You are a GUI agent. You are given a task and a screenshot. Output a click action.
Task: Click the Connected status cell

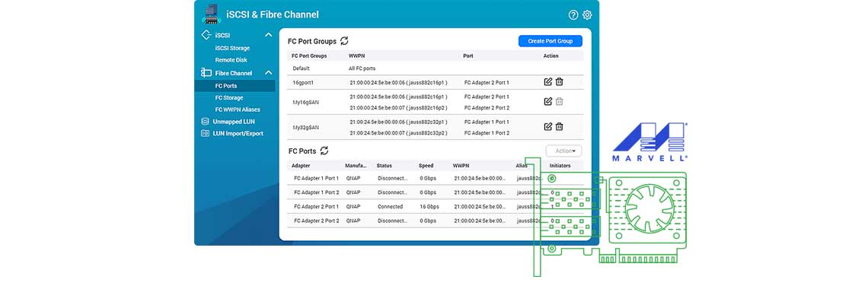[391, 206]
